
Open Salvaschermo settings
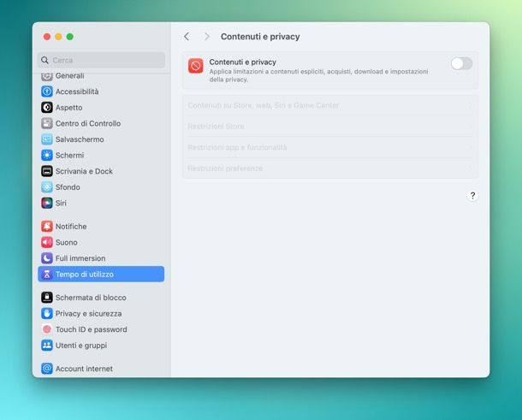pos(101,139)
